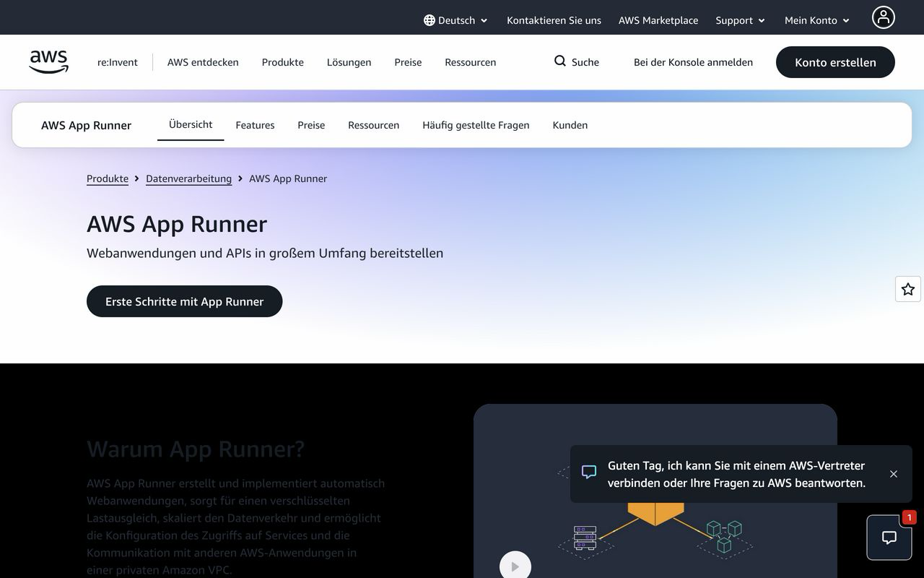Image resolution: width=924 pixels, height=578 pixels.
Task: Click AWS App Runner title in subnav
Action: (x=86, y=125)
